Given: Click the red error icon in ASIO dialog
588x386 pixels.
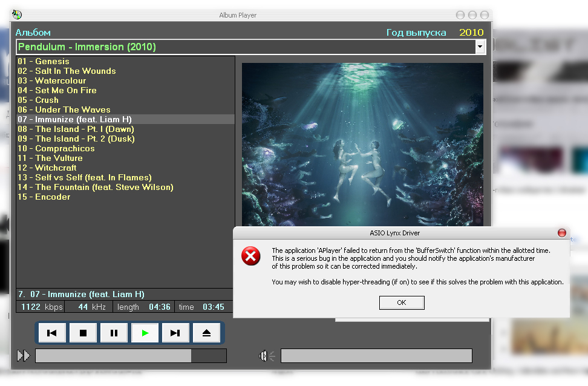Looking at the screenshot, I should pyautogui.click(x=251, y=256).
